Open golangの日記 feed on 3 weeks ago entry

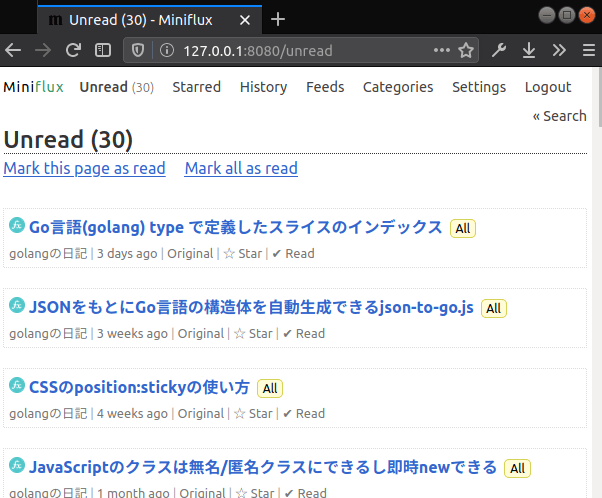(x=48, y=334)
